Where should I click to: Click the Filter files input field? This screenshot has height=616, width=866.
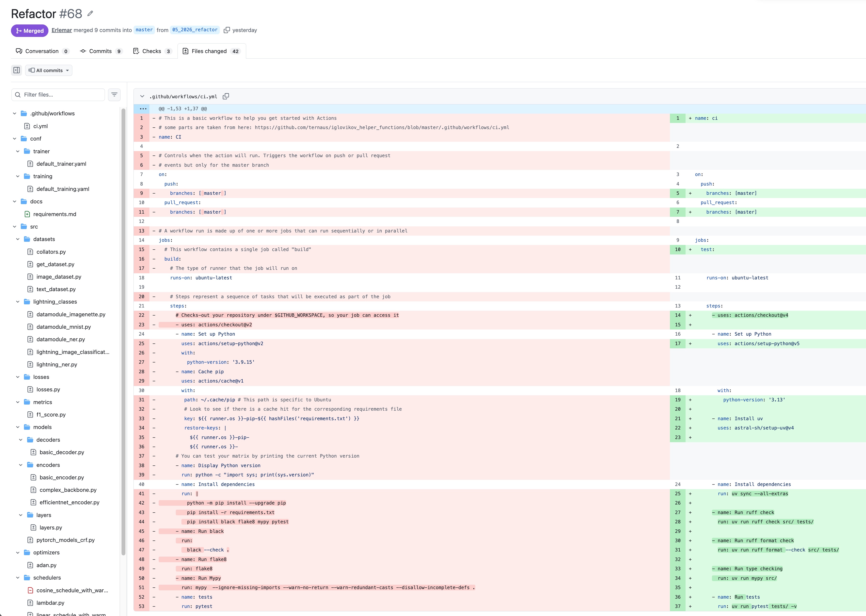pos(58,95)
